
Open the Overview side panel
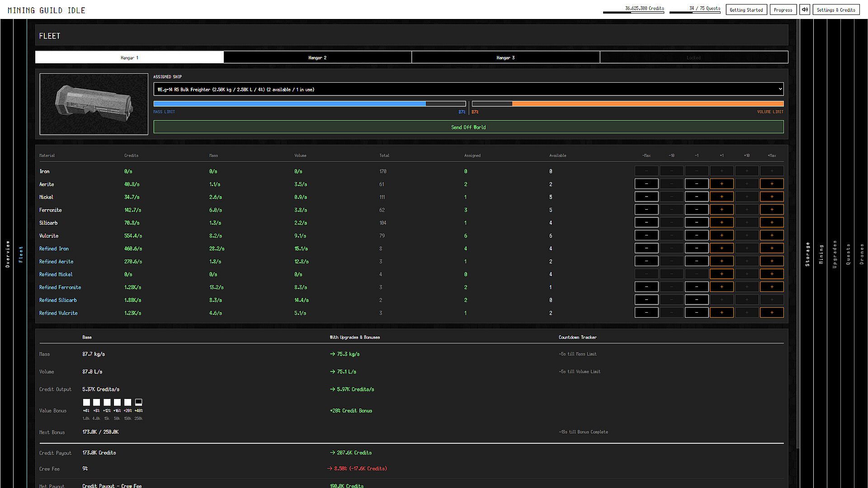tap(7, 254)
